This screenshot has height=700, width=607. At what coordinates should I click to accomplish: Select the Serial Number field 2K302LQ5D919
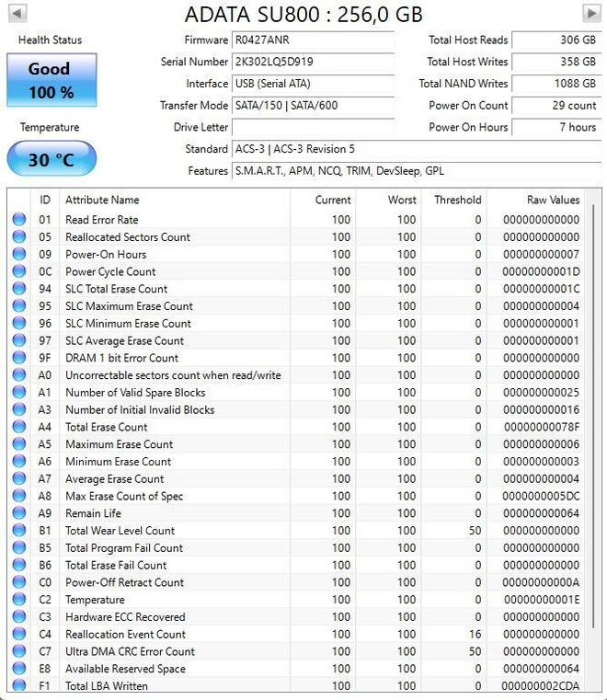[313, 62]
